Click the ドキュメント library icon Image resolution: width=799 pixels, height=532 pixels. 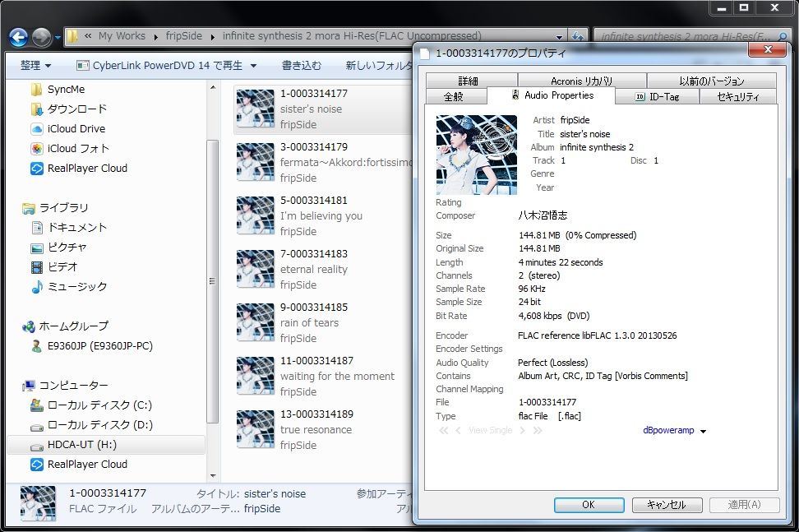[37, 228]
